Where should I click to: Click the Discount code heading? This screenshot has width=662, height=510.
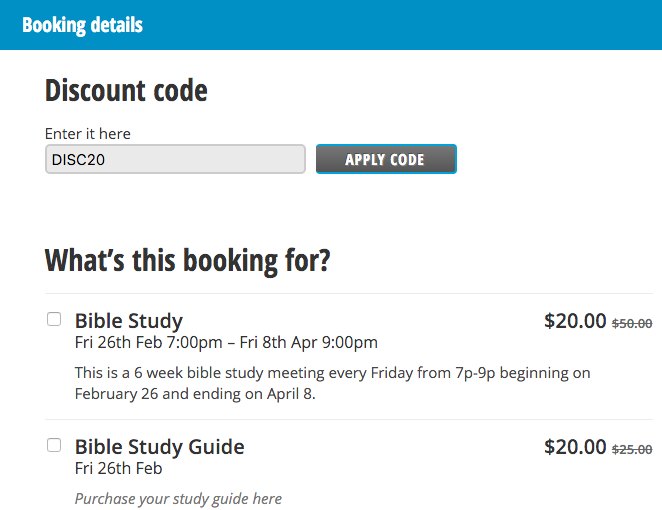click(x=126, y=91)
